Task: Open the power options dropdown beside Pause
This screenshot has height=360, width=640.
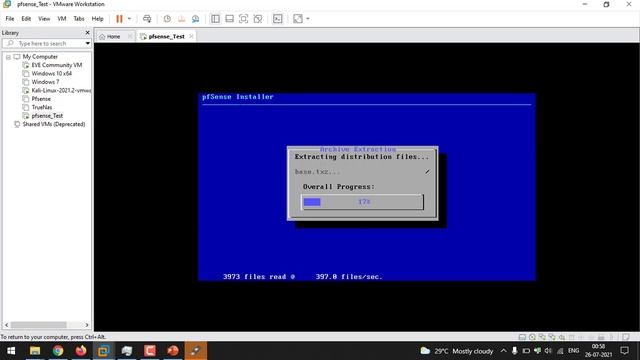Action: (x=129, y=19)
